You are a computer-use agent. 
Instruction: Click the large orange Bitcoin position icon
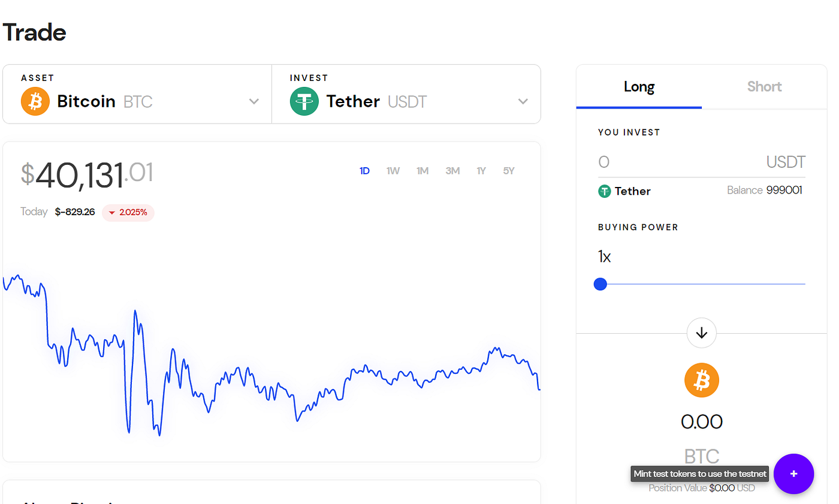pos(702,380)
